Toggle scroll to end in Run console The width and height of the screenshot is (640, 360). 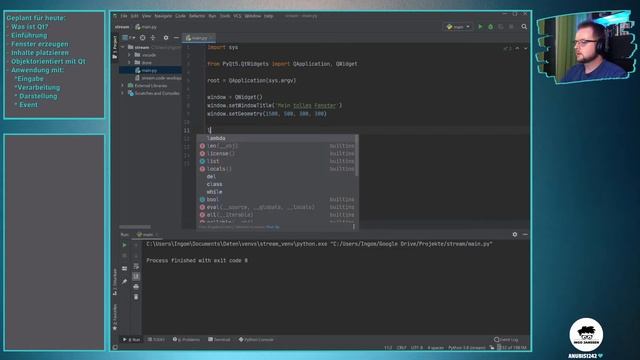tap(136, 276)
